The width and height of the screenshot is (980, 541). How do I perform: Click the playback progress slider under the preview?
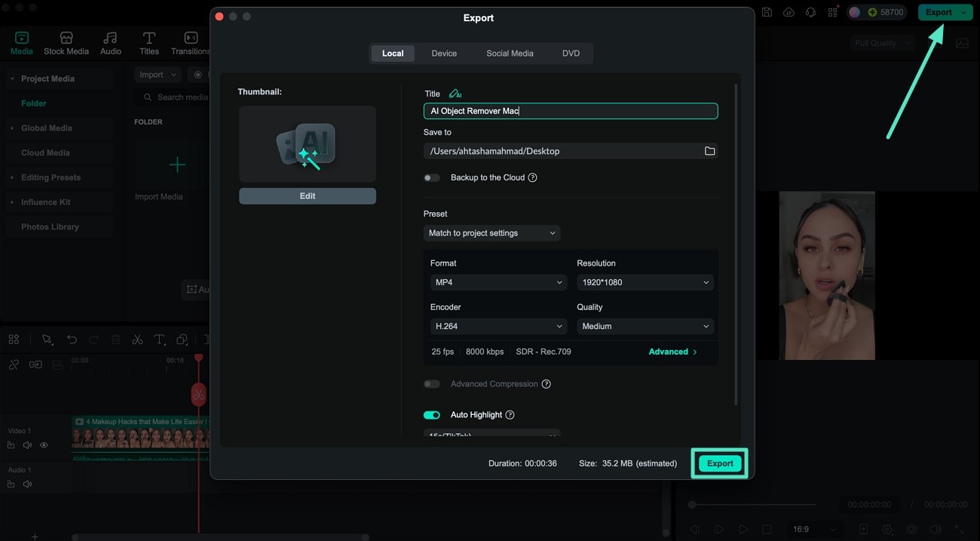[x=754, y=504]
